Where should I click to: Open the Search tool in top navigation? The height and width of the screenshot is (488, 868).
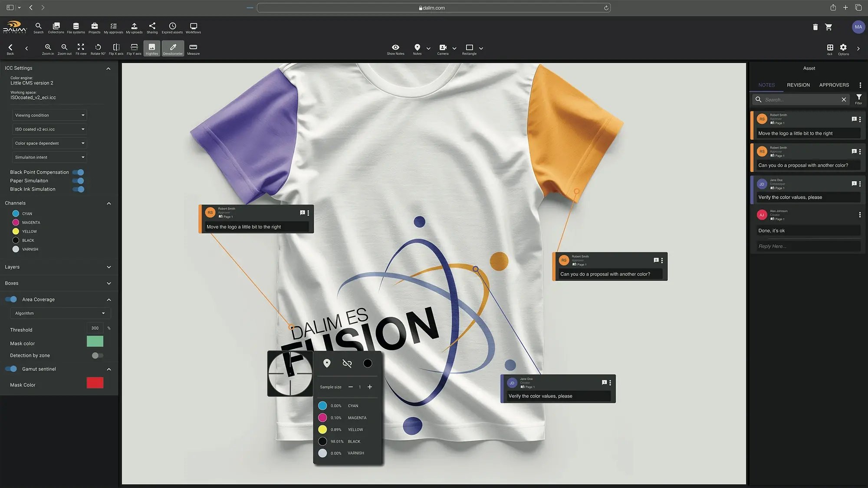click(x=38, y=28)
